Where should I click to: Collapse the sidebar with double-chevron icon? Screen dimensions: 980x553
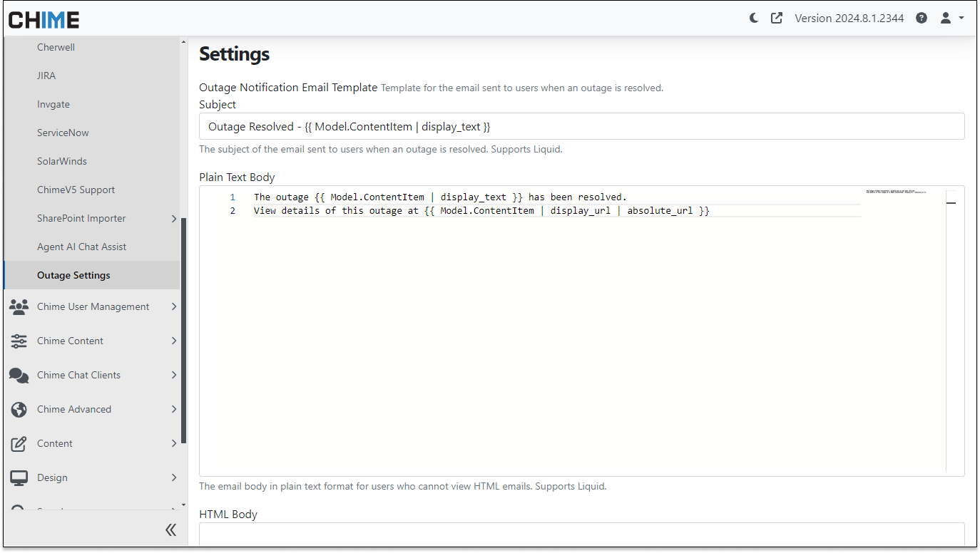tap(170, 529)
